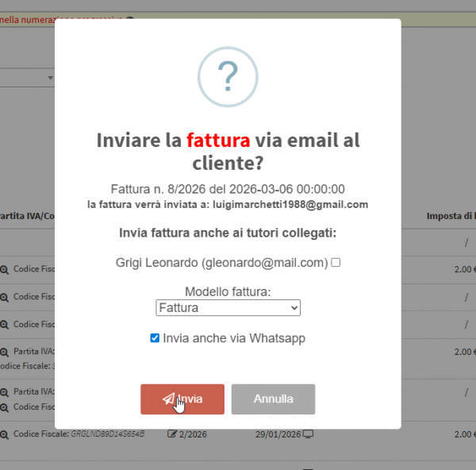
Task: Click the Invia button to send invoice
Action: coord(182,399)
